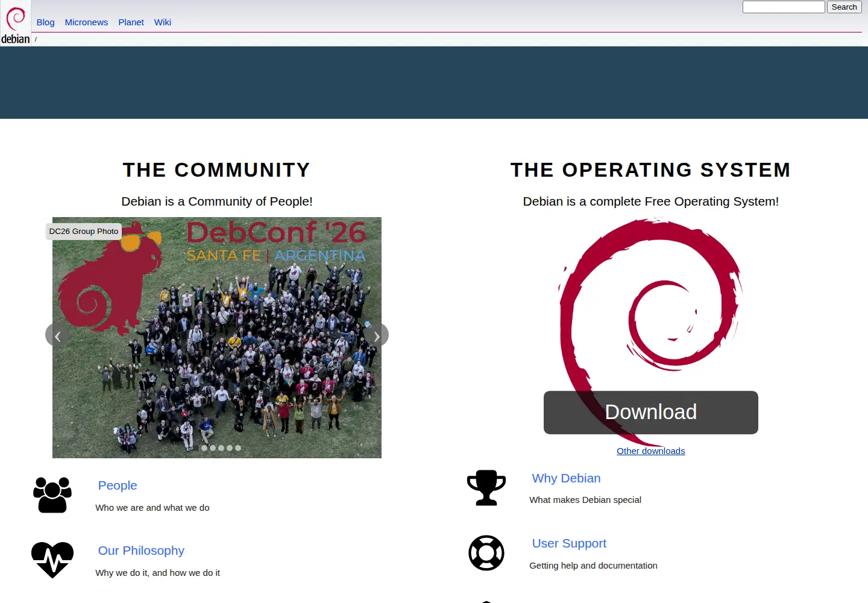868x603 pixels.
Task: Click 'Getting help and documentation' text
Action: point(593,566)
